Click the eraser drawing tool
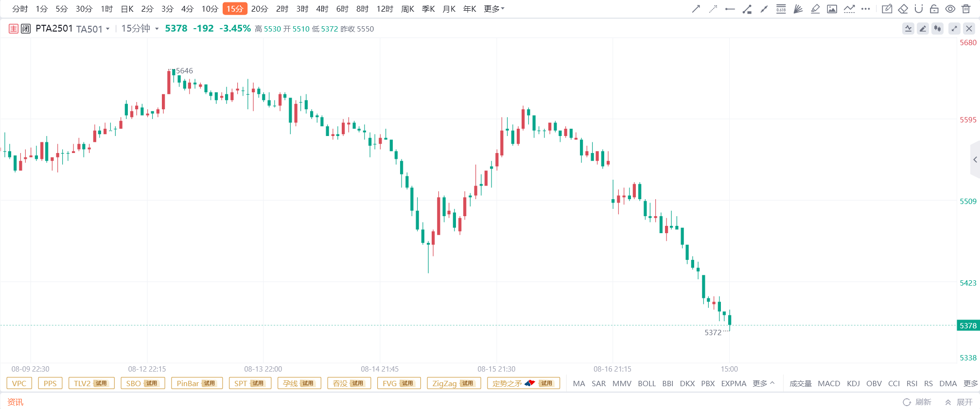The image size is (980, 409). coord(903,9)
